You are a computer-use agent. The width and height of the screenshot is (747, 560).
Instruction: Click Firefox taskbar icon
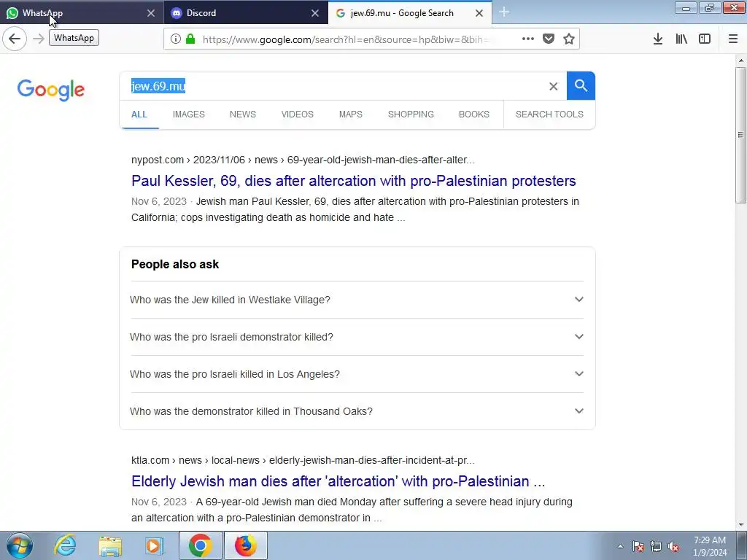tap(245, 545)
